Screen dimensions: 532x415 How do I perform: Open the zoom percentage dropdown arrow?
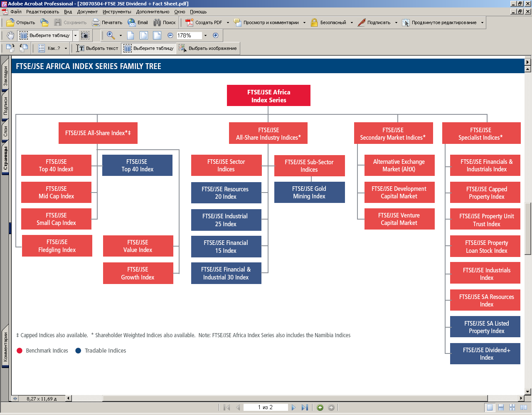205,36
